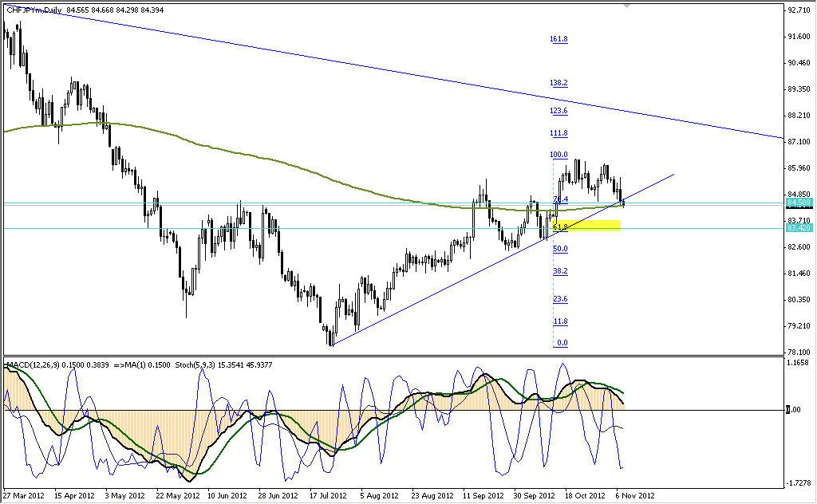Click the 22 May 2012 date label
This screenshot has width=817, height=504.
177,496
